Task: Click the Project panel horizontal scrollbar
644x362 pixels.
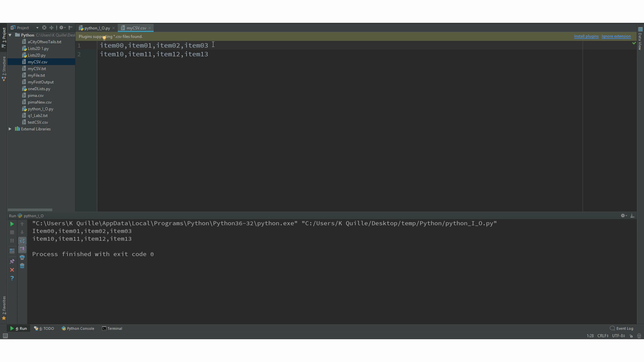Action: point(30,210)
